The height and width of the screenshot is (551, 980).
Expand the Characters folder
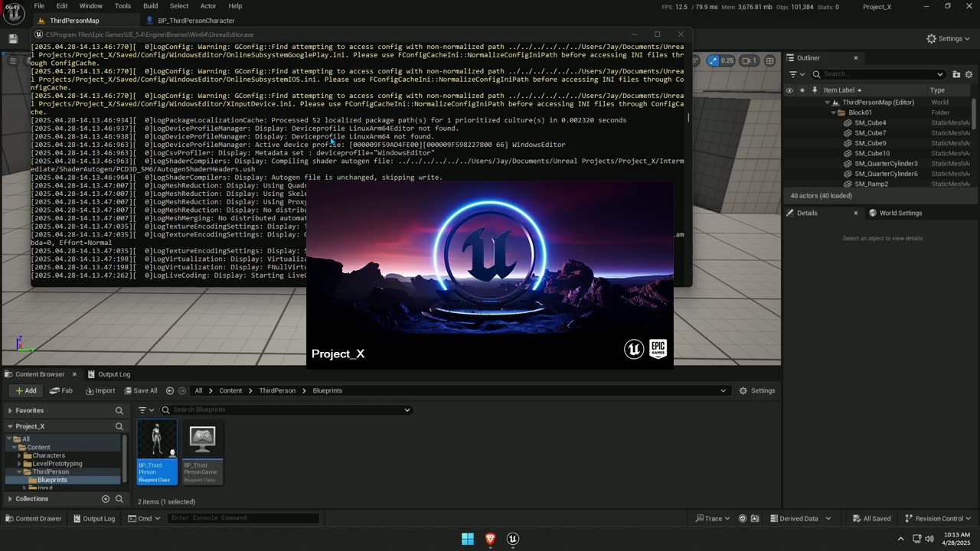coord(19,455)
